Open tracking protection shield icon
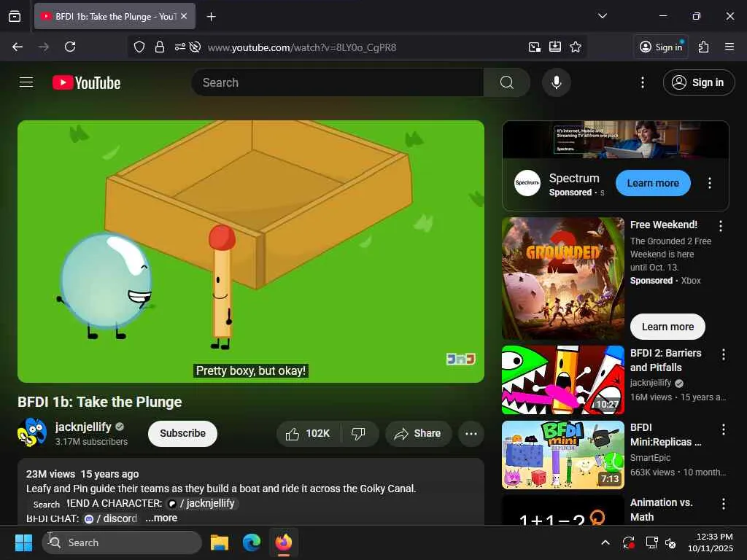The image size is (747, 560). coord(139,47)
